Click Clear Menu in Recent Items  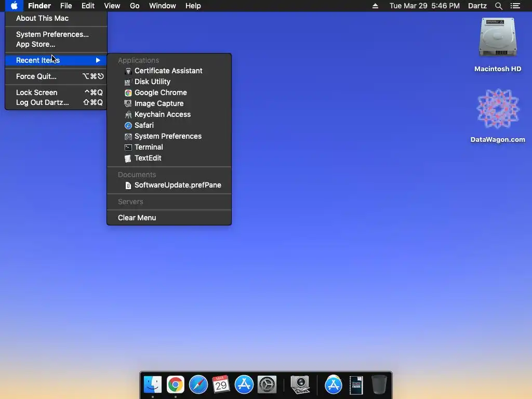pyautogui.click(x=169, y=218)
